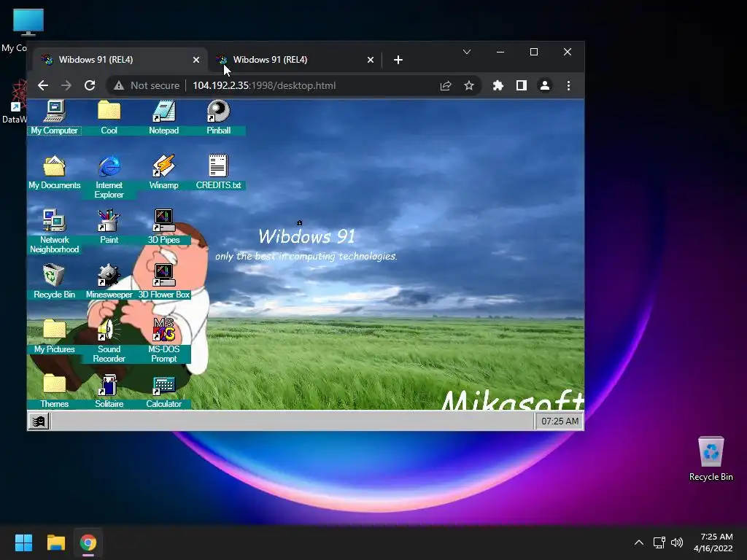Expand Chrome tab search chevron
Viewport: 747px width, 560px height.
(x=467, y=52)
